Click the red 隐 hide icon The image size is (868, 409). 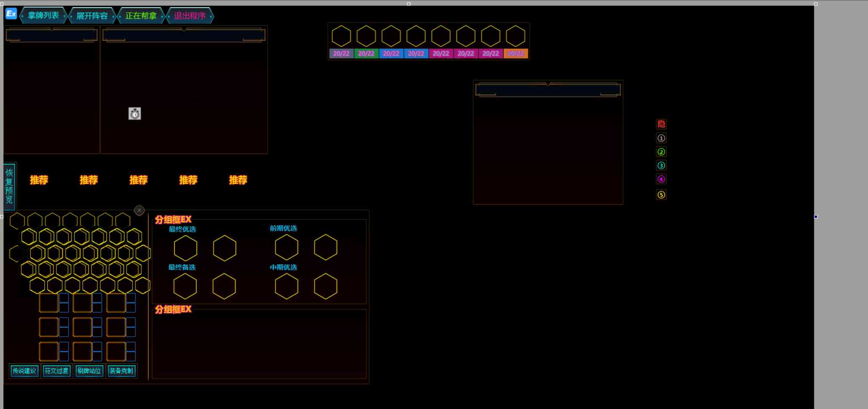pos(661,124)
